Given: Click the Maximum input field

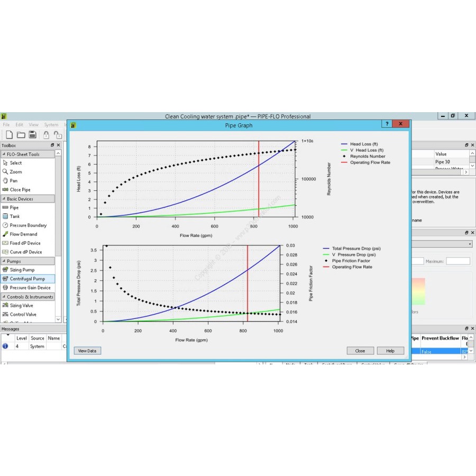Looking at the screenshot, I should [458, 261].
